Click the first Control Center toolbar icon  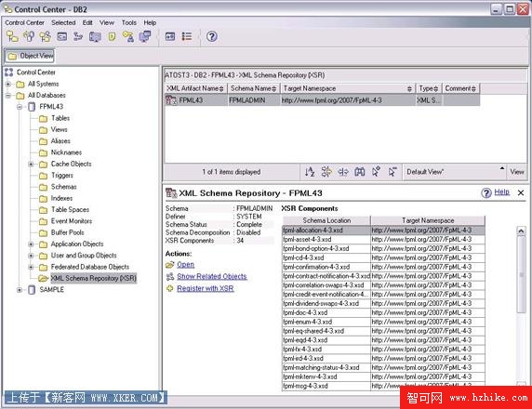pos(12,36)
